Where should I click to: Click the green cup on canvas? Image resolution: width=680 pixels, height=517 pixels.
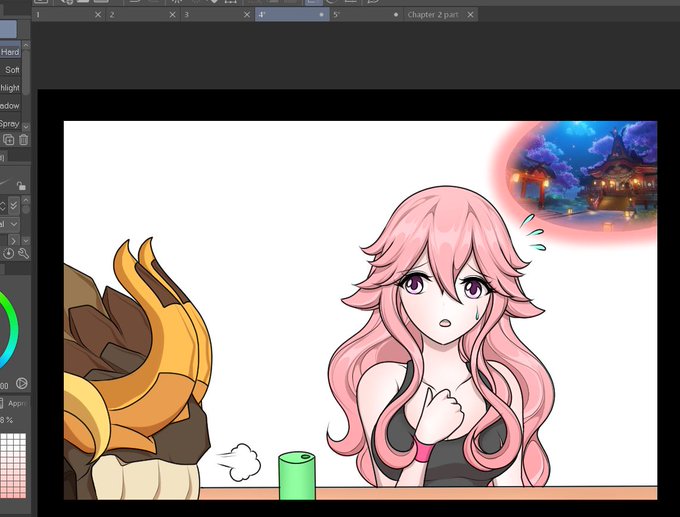point(297,476)
